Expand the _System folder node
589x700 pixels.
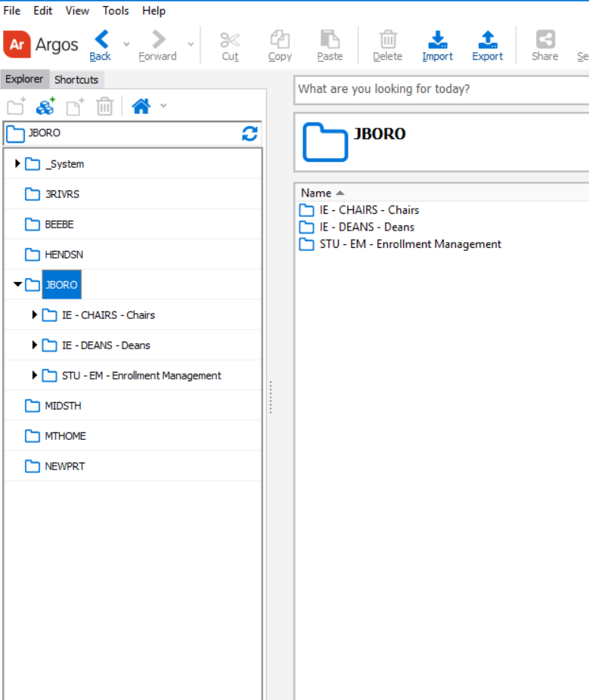pyautogui.click(x=17, y=163)
